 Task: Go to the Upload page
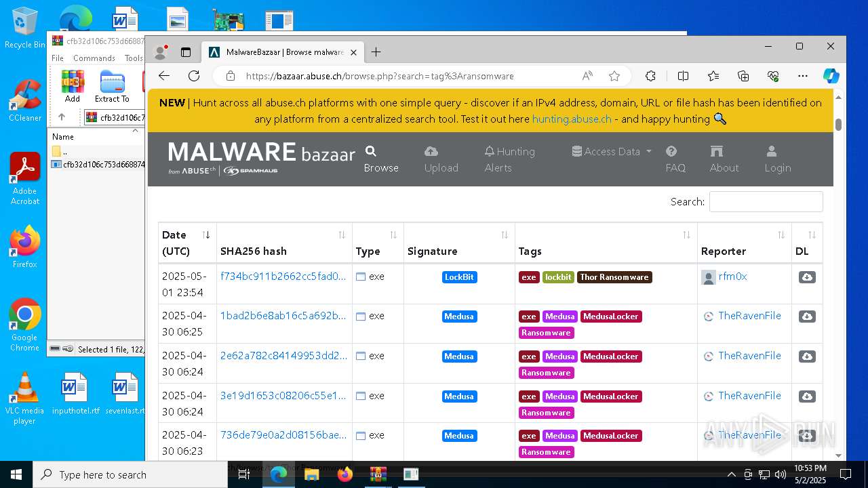point(441,159)
